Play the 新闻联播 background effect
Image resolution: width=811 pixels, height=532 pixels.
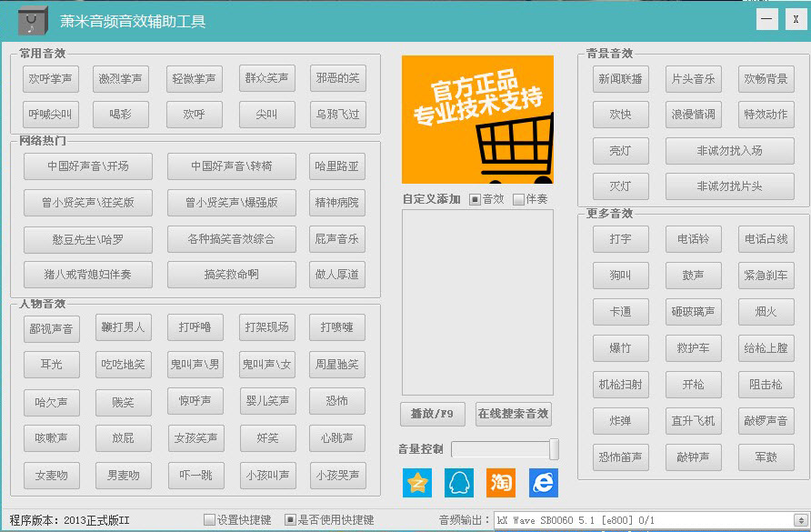point(620,79)
